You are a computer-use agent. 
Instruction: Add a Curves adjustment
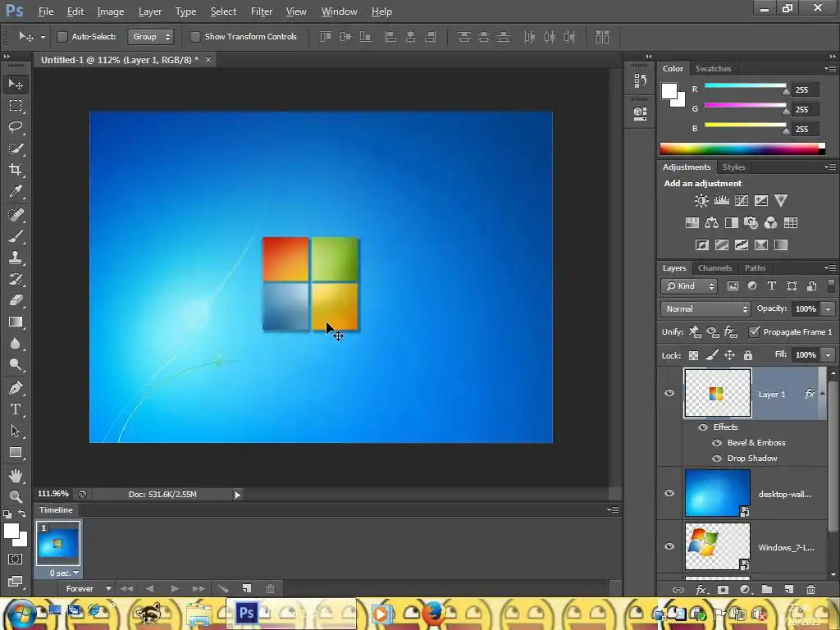coord(742,201)
